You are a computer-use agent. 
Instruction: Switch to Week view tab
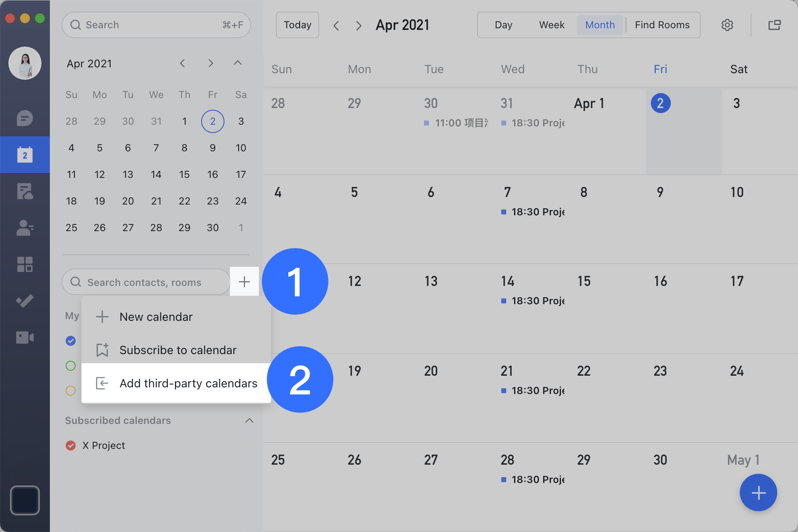tap(552, 25)
